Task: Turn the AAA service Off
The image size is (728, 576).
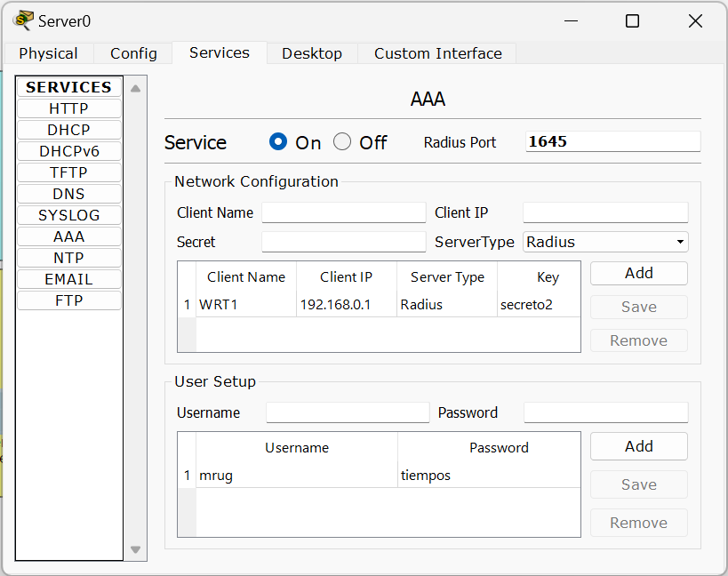Action: click(342, 142)
